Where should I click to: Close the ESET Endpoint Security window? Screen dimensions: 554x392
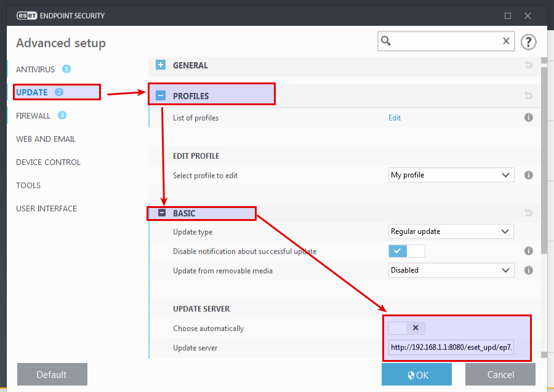pyautogui.click(x=528, y=16)
